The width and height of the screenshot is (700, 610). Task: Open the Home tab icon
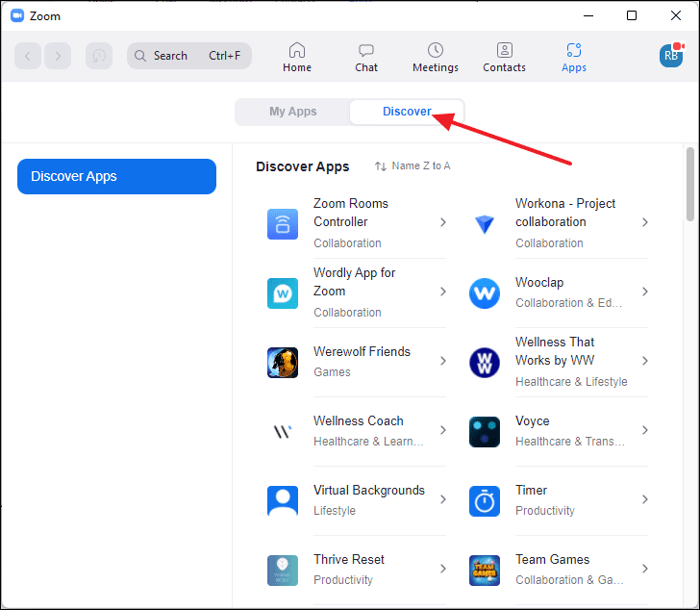[297, 50]
